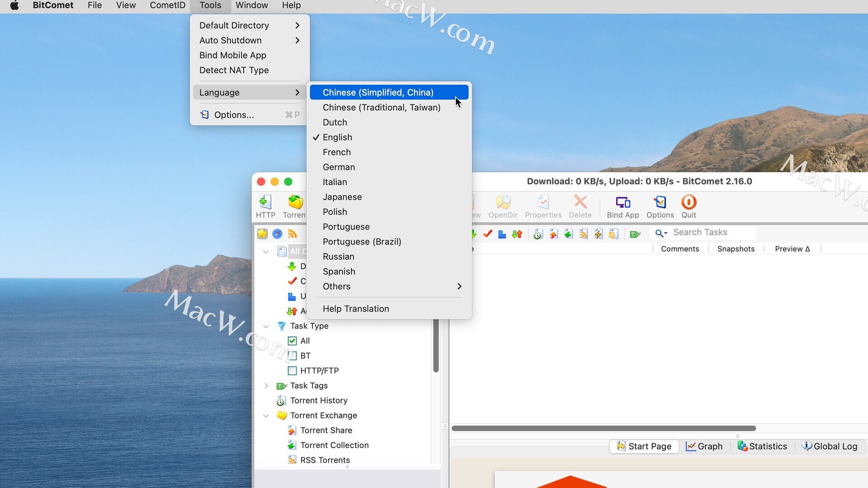
Task: Switch to the Global Log tab
Action: tap(830, 446)
